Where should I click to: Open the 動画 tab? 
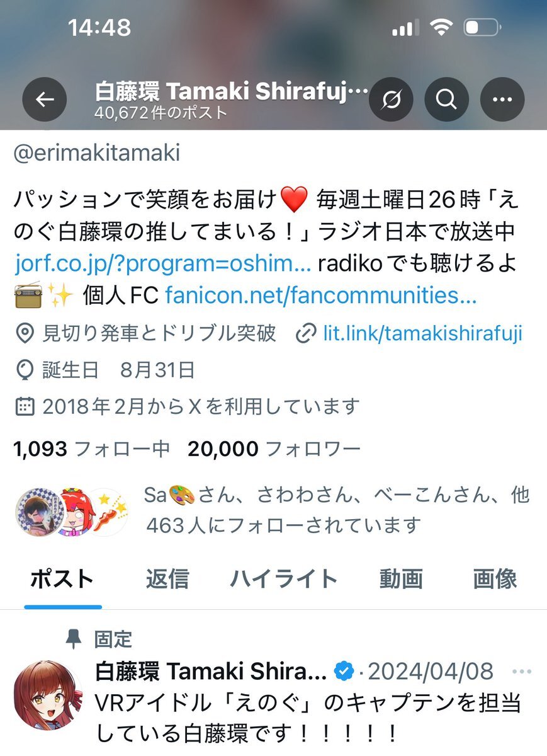tap(401, 578)
